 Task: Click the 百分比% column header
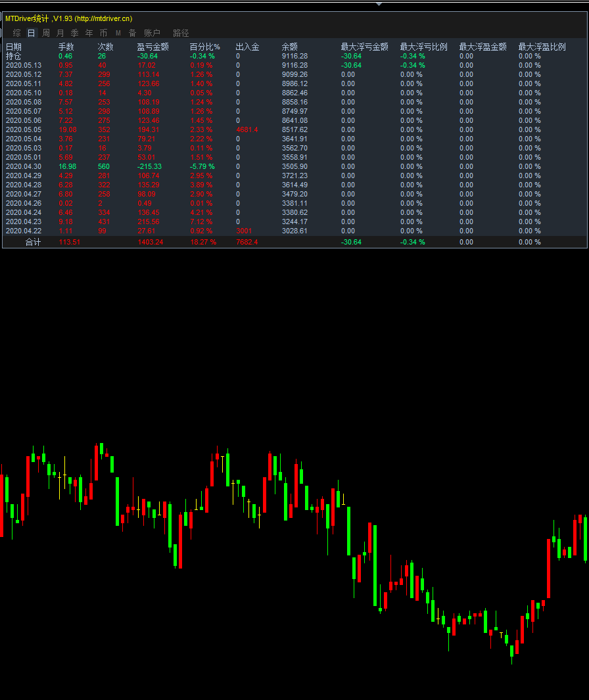pos(204,47)
